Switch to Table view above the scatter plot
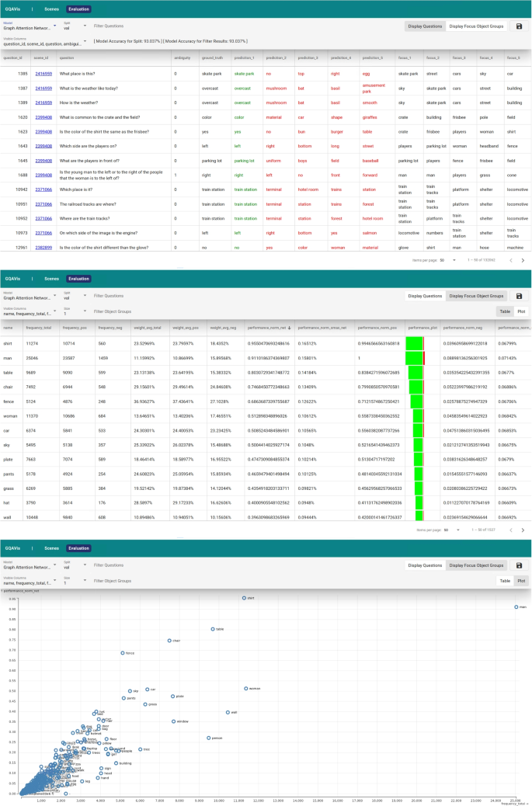The width and height of the screenshot is (532, 806). point(505,581)
